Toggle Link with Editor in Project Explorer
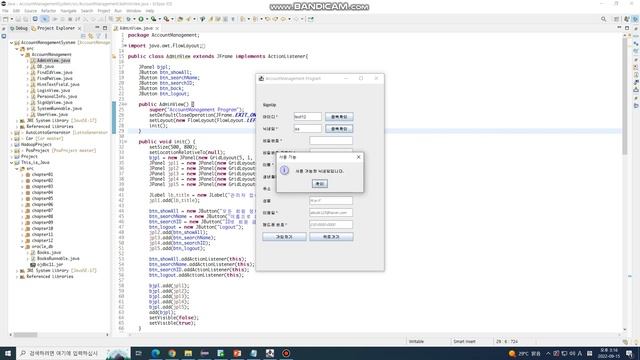This screenshot has width=640, height=360. tap(91, 36)
